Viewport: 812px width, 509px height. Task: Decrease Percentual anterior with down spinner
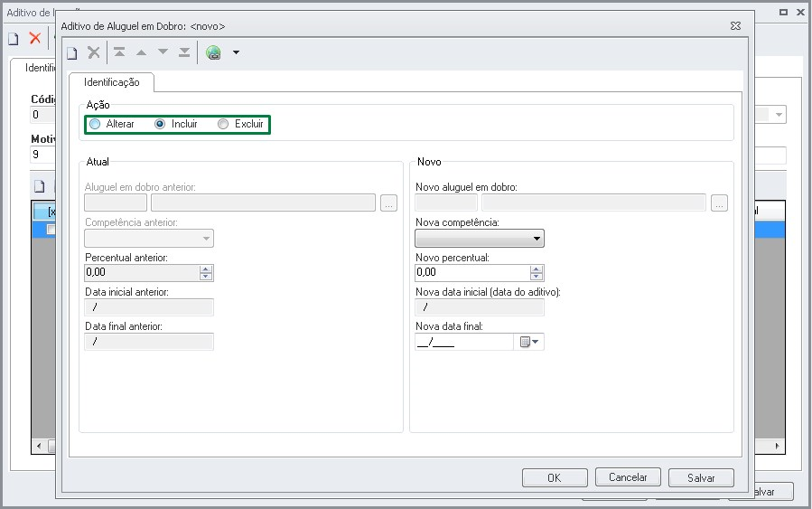tap(206, 277)
